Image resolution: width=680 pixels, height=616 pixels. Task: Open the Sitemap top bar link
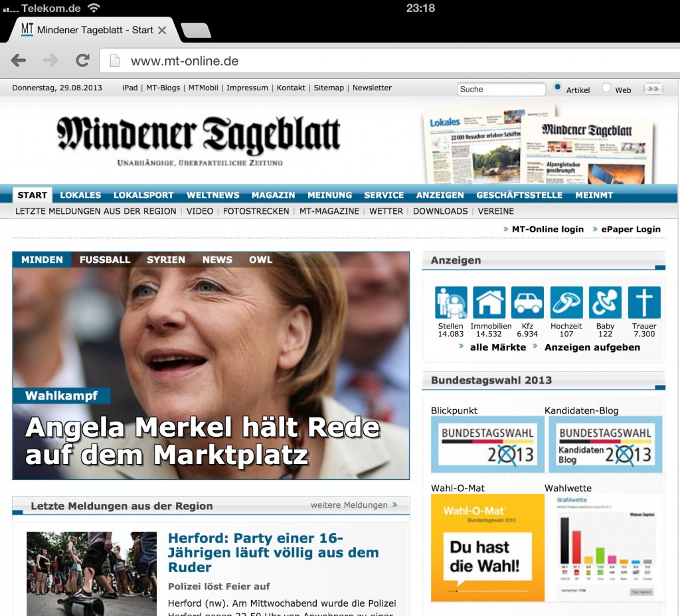point(329,88)
